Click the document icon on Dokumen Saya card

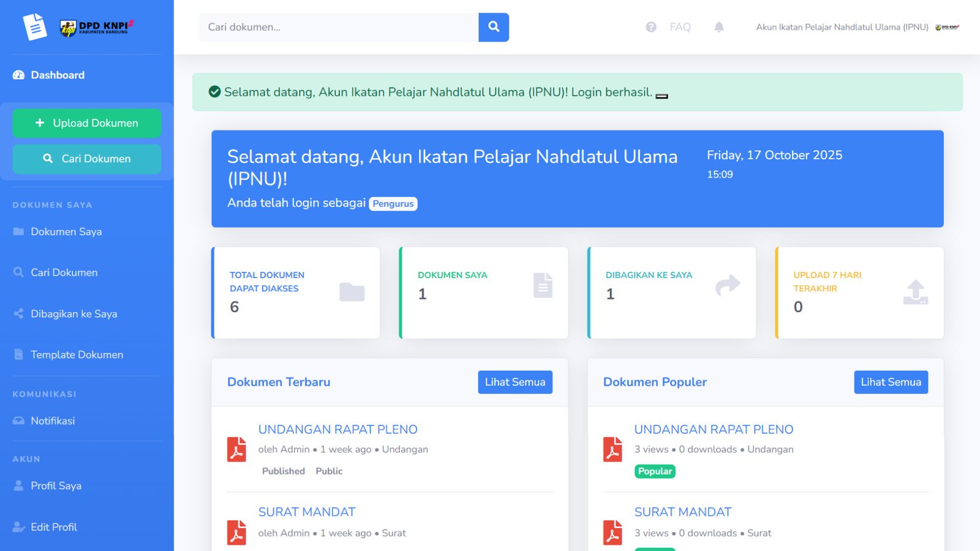coord(543,285)
